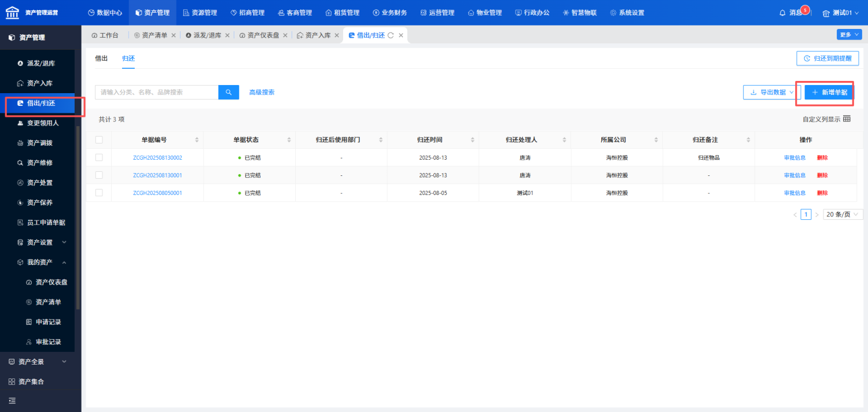Sort by 单据编号 column arrows
This screenshot has height=412, width=868.
(x=197, y=140)
